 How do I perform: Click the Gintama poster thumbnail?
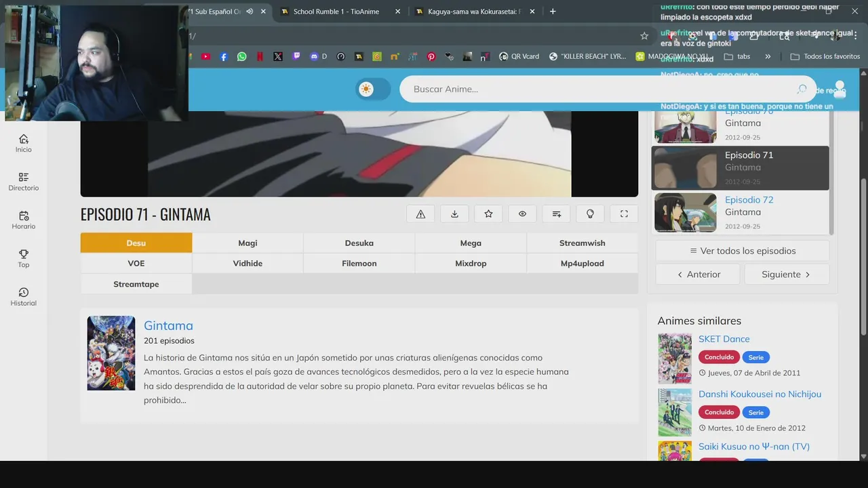point(111,353)
